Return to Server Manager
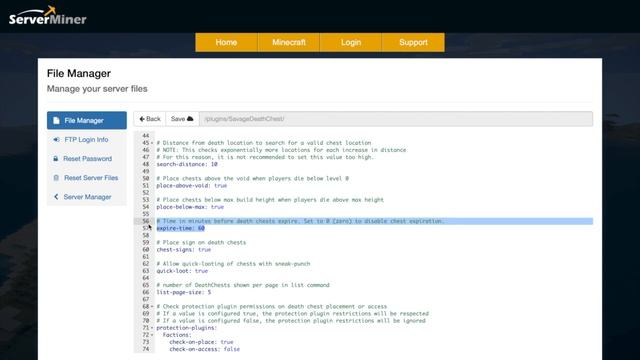Screen dimensions: 640x360 [x=87, y=197]
